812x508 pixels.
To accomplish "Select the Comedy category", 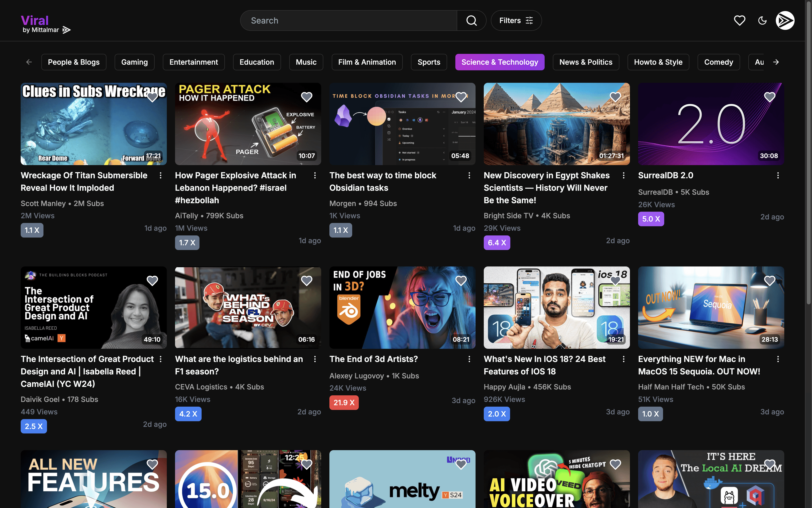I will coord(719,62).
